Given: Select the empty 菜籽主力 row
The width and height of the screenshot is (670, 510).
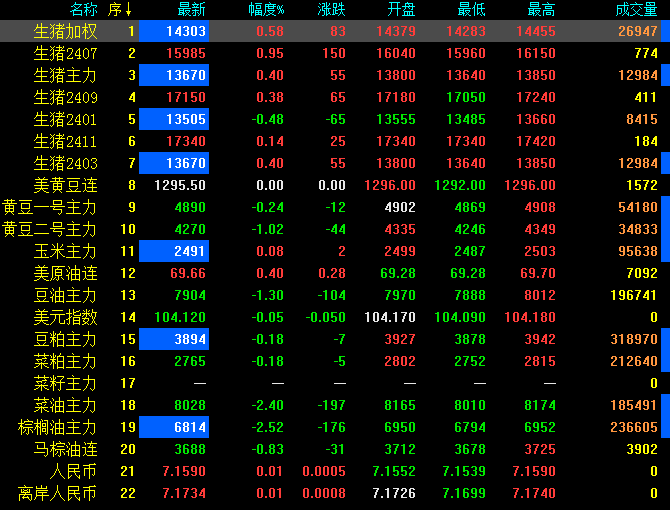Looking at the screenshot, I should (65, 383).
